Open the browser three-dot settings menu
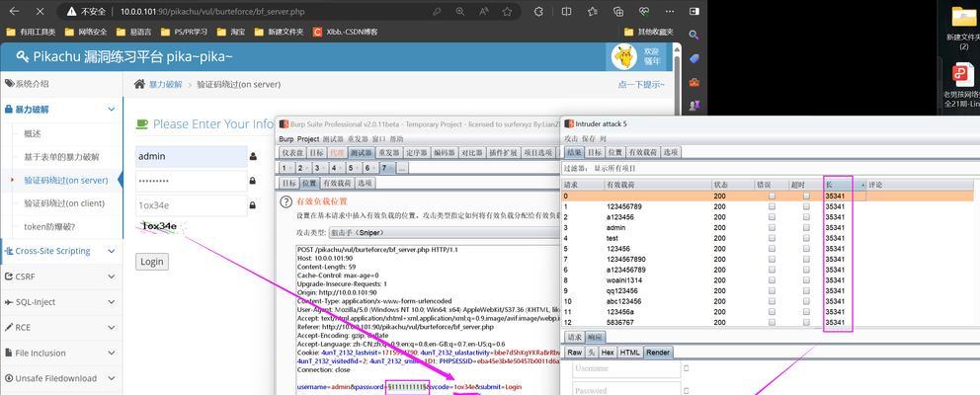 (669, 11)
